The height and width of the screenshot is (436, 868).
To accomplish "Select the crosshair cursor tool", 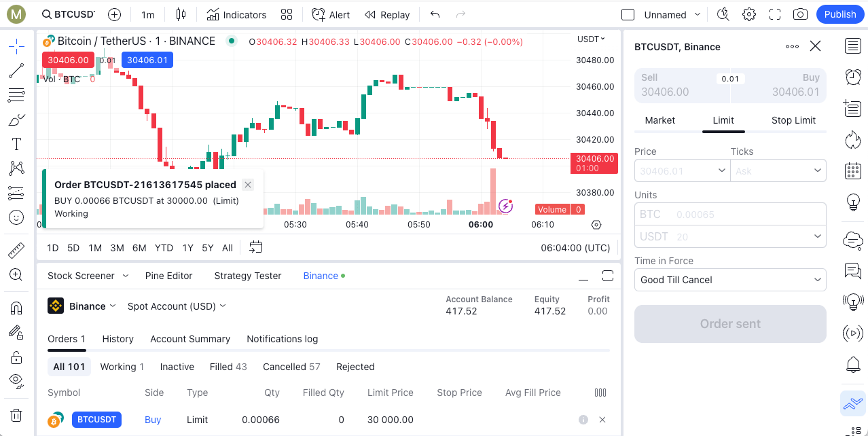I will [16, 46].
